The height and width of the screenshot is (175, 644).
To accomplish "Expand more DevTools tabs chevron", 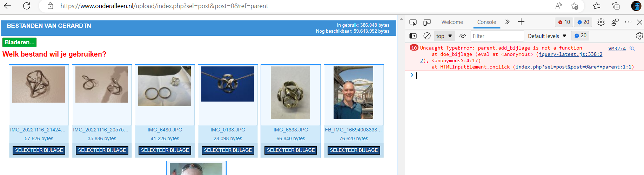I will point(507,22).
